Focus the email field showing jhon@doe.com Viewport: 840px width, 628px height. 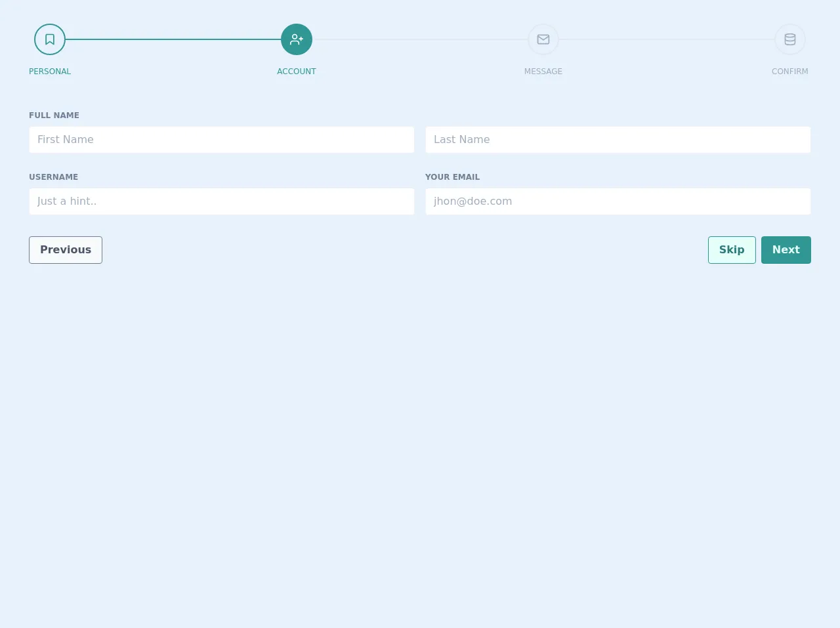click(618, 201)
